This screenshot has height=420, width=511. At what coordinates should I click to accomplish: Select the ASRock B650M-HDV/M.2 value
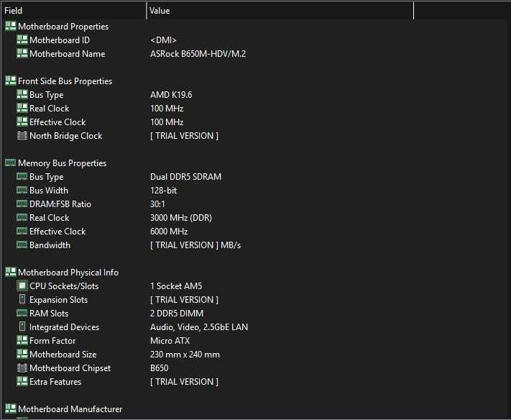click(x=198, y=54)
